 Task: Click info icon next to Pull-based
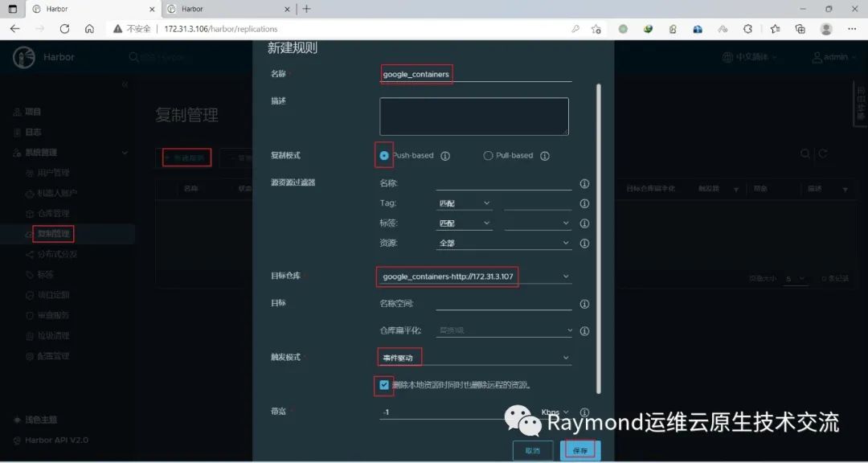point(545,156)
